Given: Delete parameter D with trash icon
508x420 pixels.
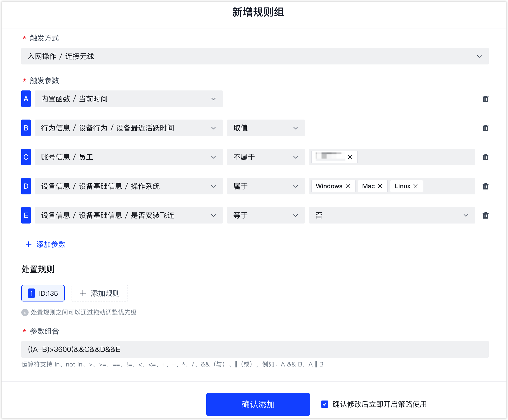Looking at the screenshot, I should click(x=485, y=186).
